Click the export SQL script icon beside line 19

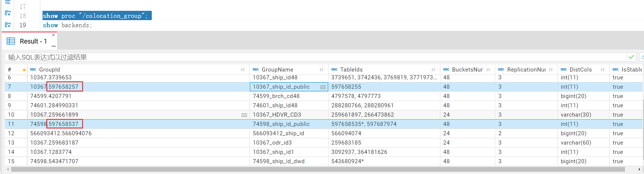(8, 25)
